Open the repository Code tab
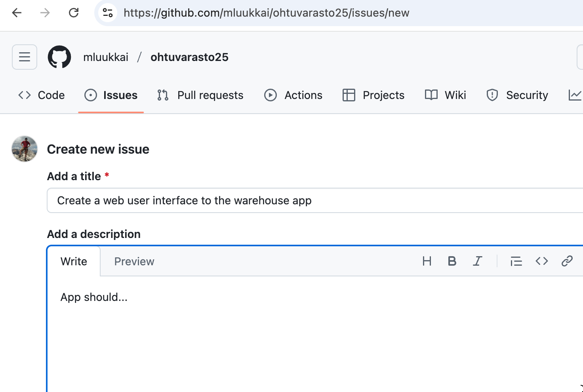The image size is (583, 392). click(x=42, y=95)
